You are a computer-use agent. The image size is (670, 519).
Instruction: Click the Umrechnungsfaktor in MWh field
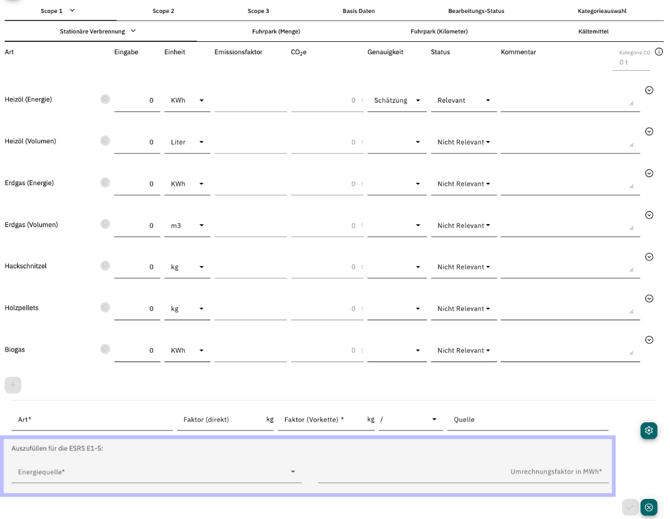(463, 472)
